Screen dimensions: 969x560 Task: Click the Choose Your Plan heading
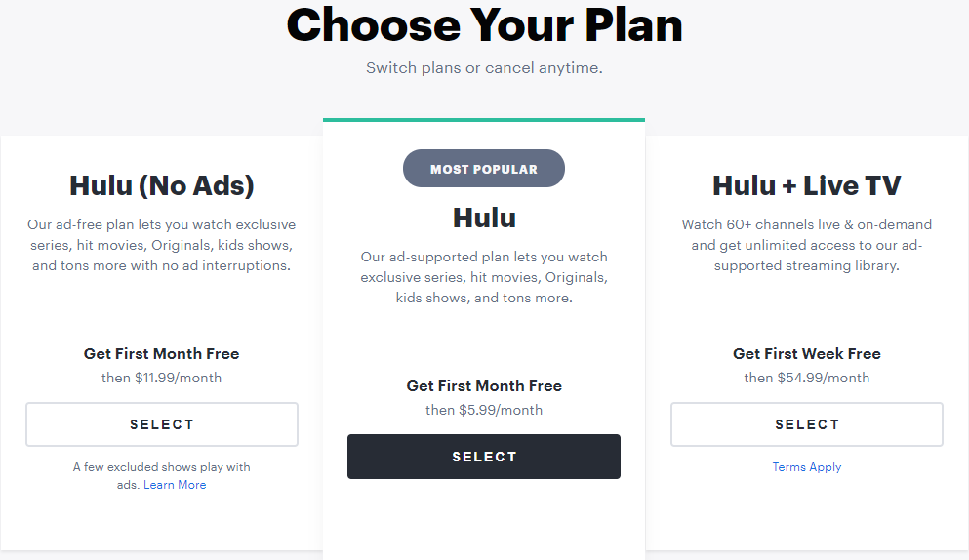coord(484,25)
